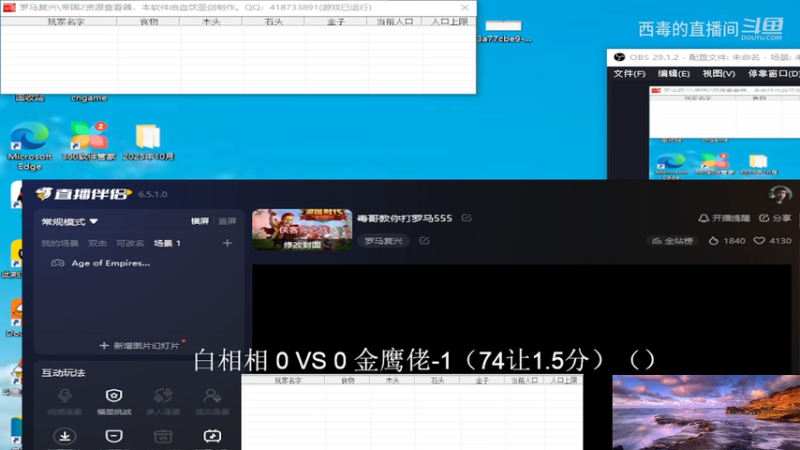Edit the 罗马复兴 category with the pencil icon
This screenshot has width=800, height=450.
424,240
